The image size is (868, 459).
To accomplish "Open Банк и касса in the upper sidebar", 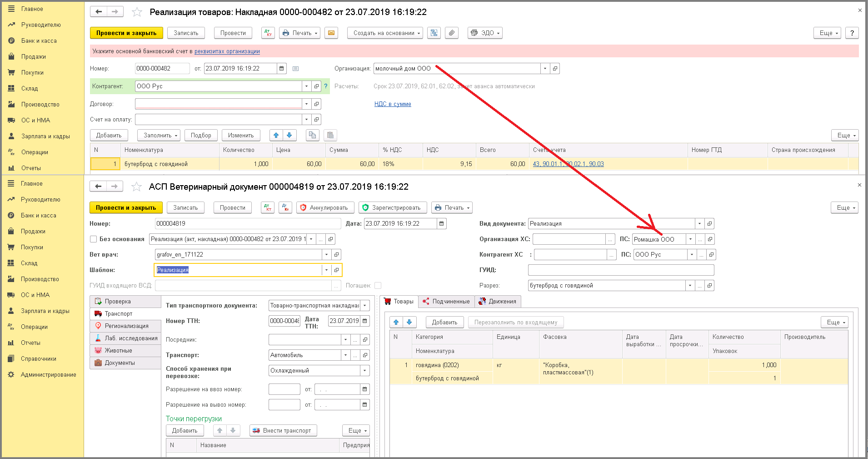I will pos(39,40).
